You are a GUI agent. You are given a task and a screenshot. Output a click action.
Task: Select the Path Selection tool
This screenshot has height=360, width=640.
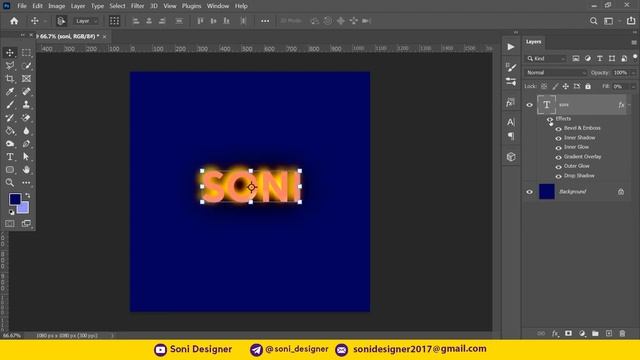(26, 157)
